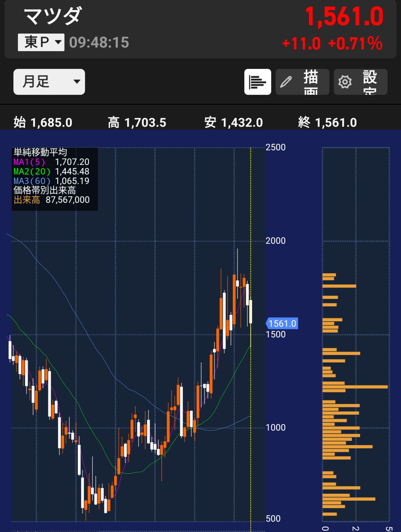
Task: Click the high price 高 1,703.5
Action: point(137,123)
